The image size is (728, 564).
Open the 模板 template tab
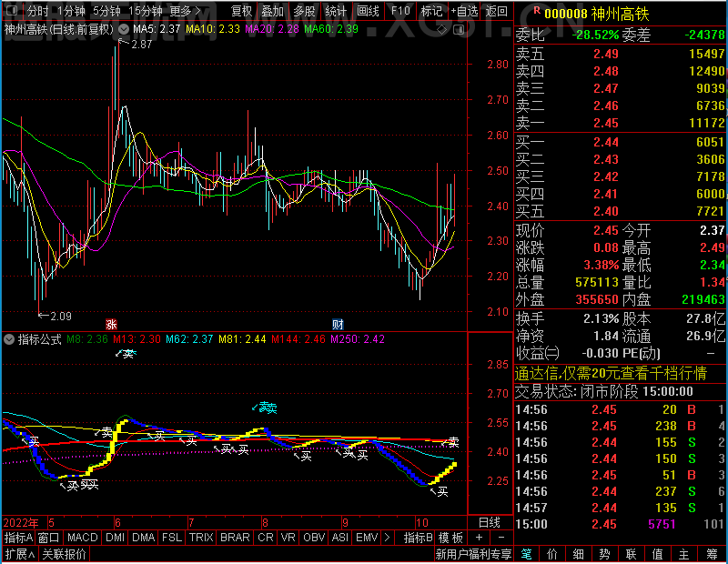450,538
